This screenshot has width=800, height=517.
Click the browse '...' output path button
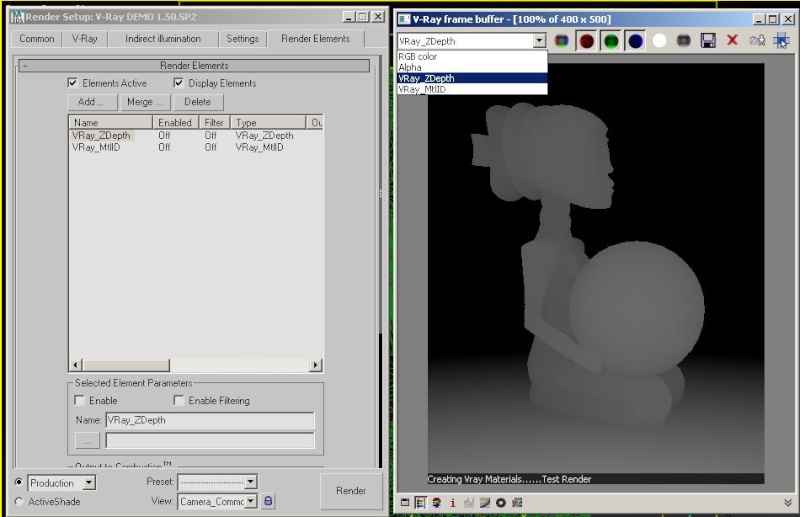(x=87, y=440)
